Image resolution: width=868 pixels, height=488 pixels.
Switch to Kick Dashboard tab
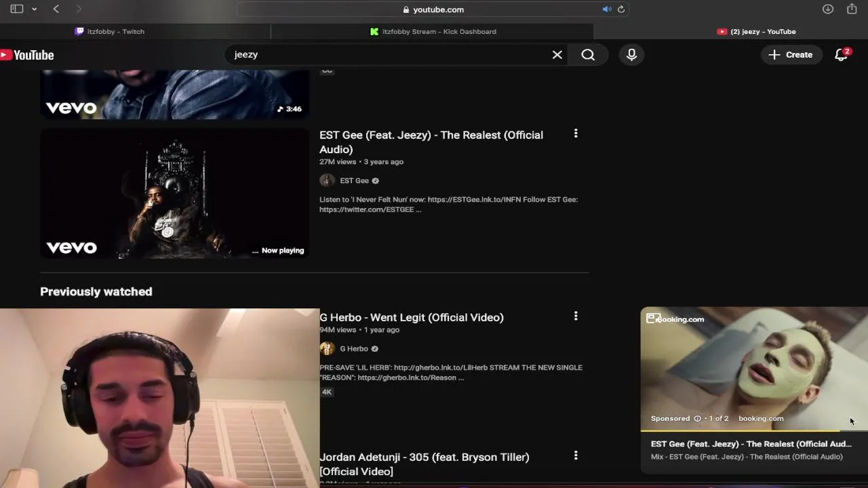pos(433,31)
